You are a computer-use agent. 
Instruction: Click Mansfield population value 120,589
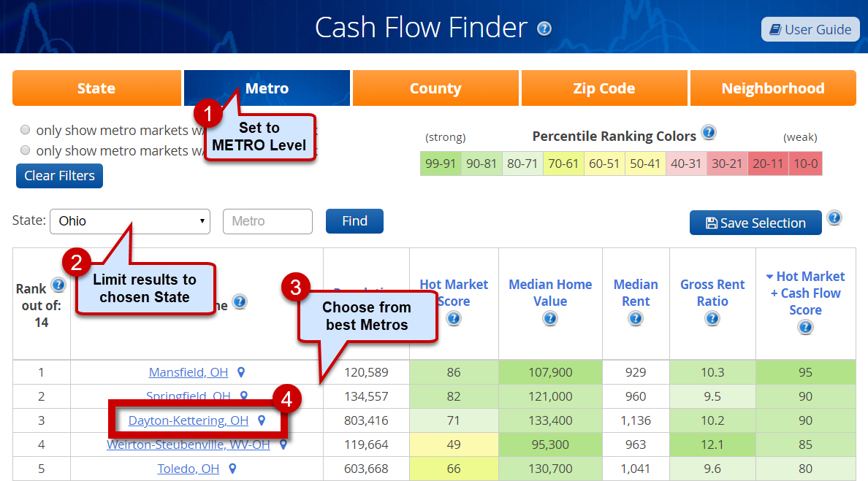(366, 373)
